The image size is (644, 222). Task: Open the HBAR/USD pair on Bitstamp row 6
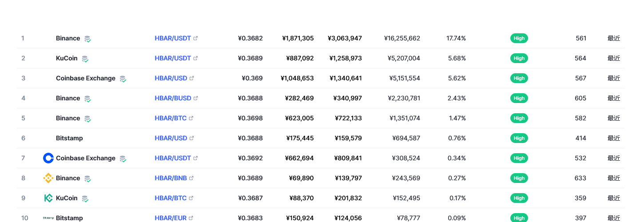[x=171, y=138]
